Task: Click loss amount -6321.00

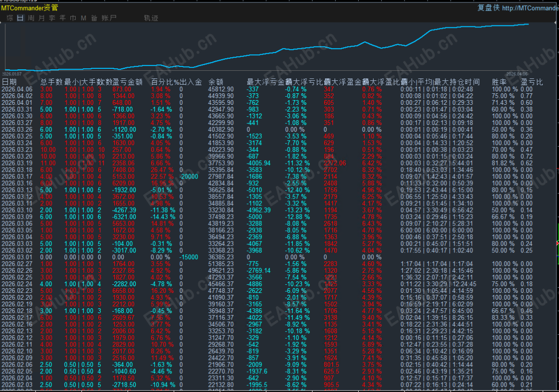Action: [x=124, y=217]
